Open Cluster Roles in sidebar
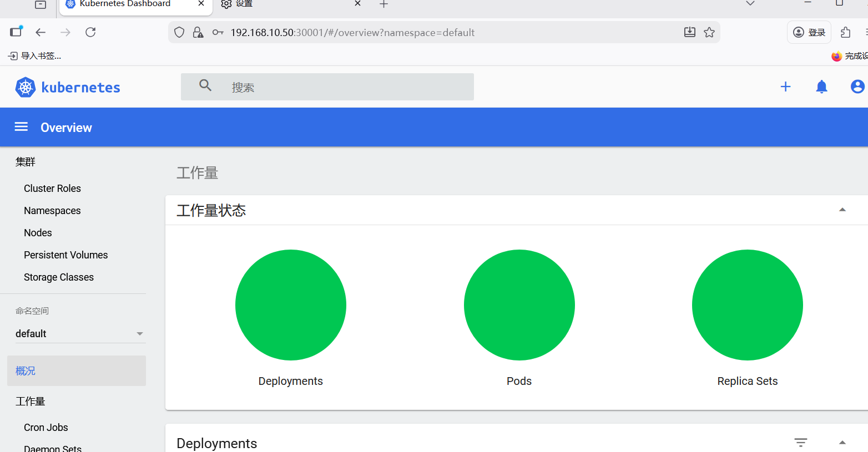868x452 pixels. click(x=52, y=189)
